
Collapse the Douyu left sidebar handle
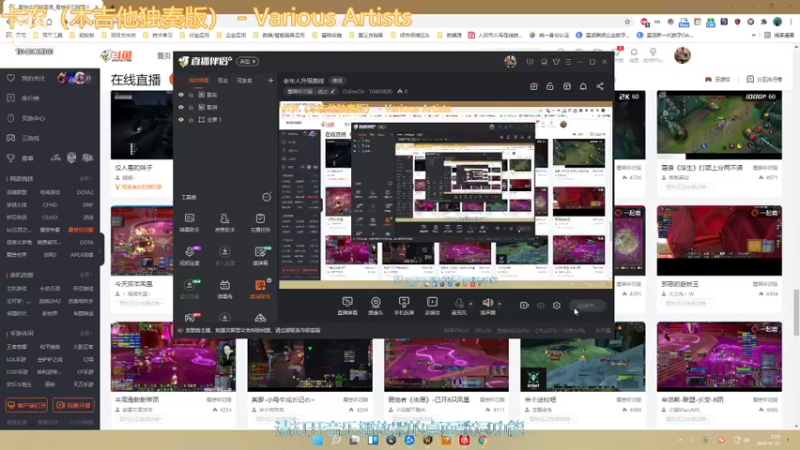tap(102, 249)
